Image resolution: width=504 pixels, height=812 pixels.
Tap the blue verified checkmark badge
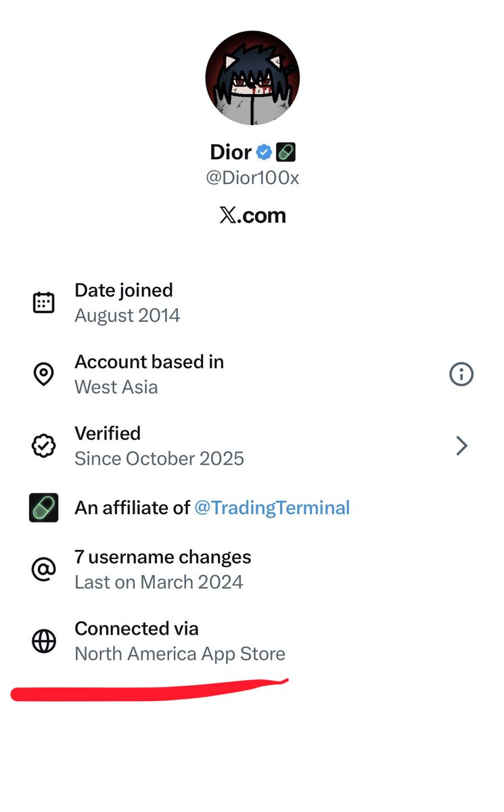point(265,152)
